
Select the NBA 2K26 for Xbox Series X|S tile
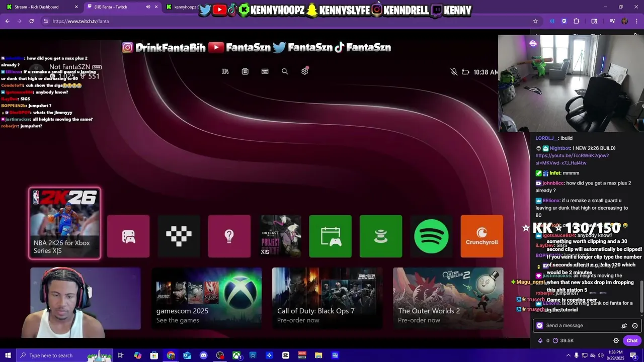click(x=64, y=223)
